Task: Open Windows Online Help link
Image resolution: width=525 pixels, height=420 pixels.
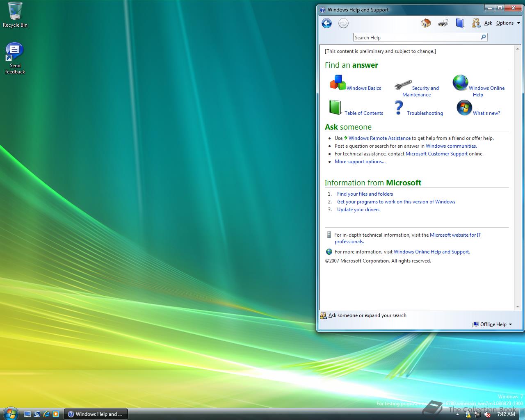Action: (486, 91)
